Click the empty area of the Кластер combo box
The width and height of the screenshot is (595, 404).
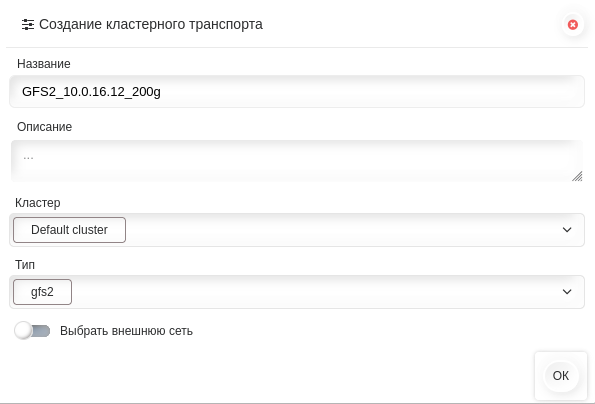(x=342, y=230)
